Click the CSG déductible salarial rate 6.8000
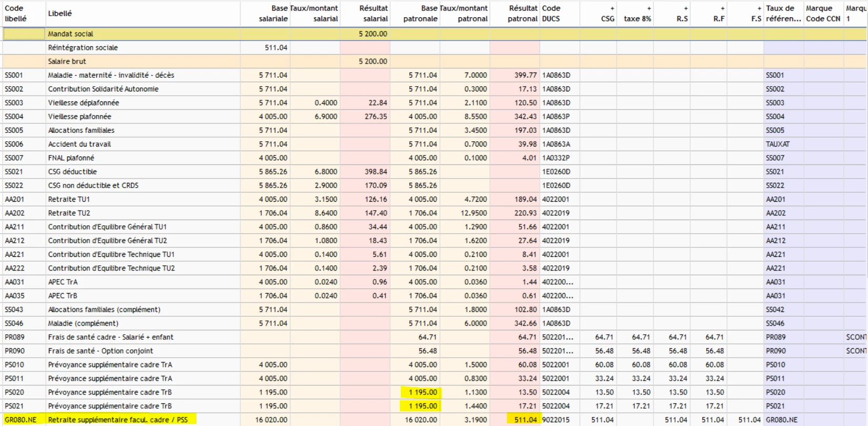868x426 pixels. pyautogui.click(x=326, y=172)
